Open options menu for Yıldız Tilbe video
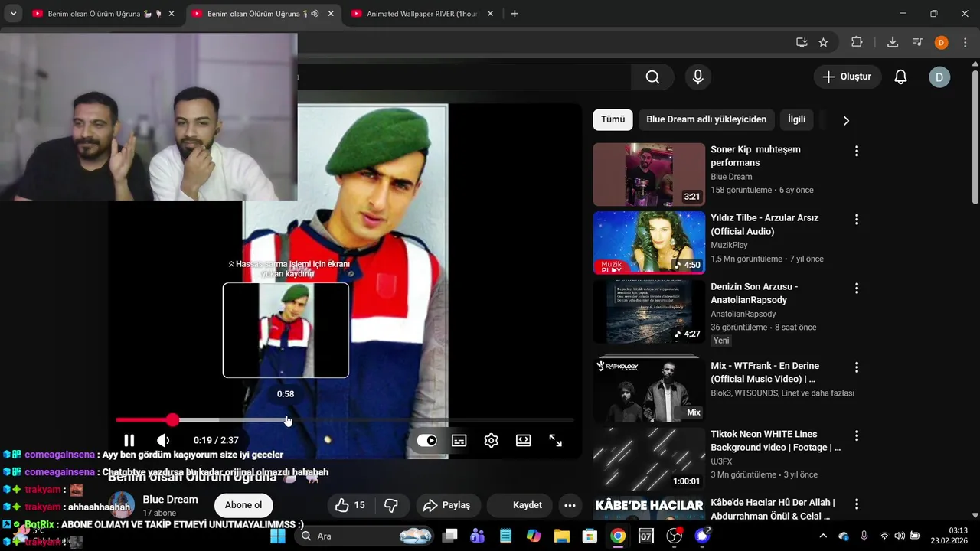 coord(857,220)
